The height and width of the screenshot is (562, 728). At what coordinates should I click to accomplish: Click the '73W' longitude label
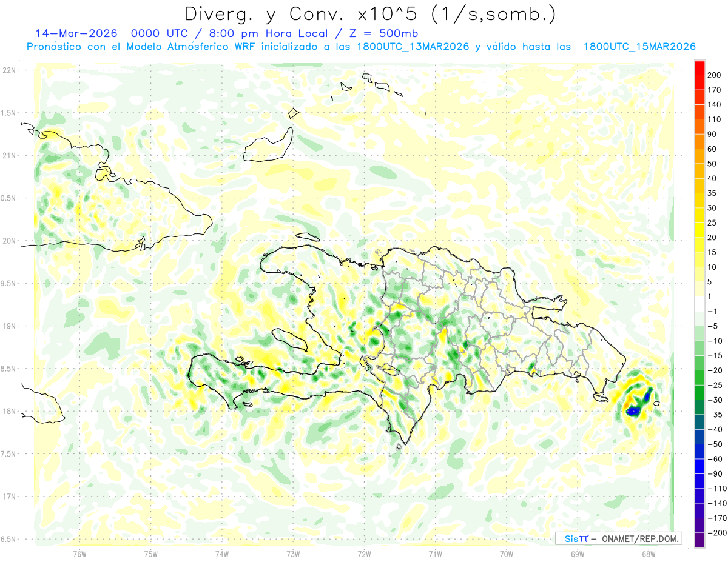[293, 554]
